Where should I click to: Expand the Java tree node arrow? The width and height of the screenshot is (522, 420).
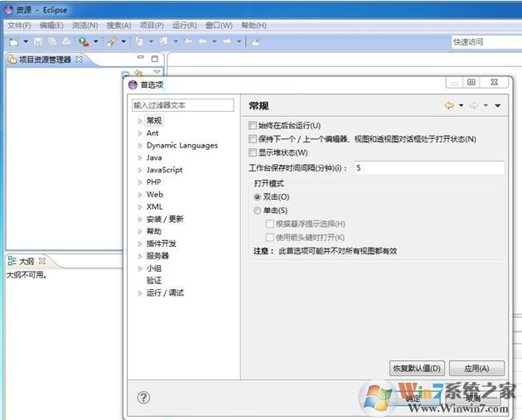[140, 157]
